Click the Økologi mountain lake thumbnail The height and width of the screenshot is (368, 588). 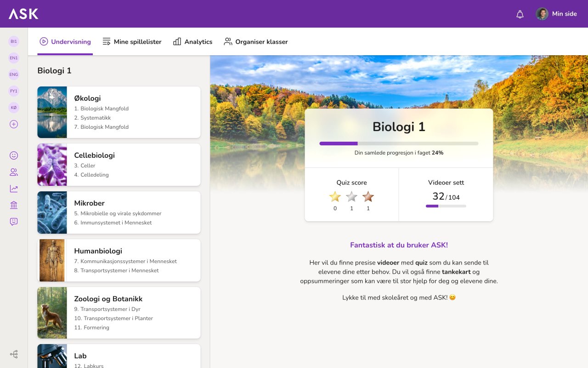click(x=52, y=112)
